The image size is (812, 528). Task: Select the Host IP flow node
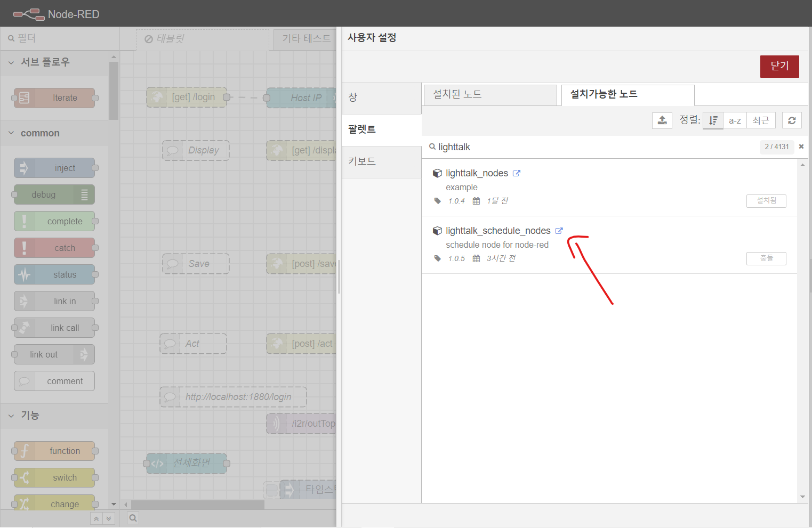[x=302, y=98]
